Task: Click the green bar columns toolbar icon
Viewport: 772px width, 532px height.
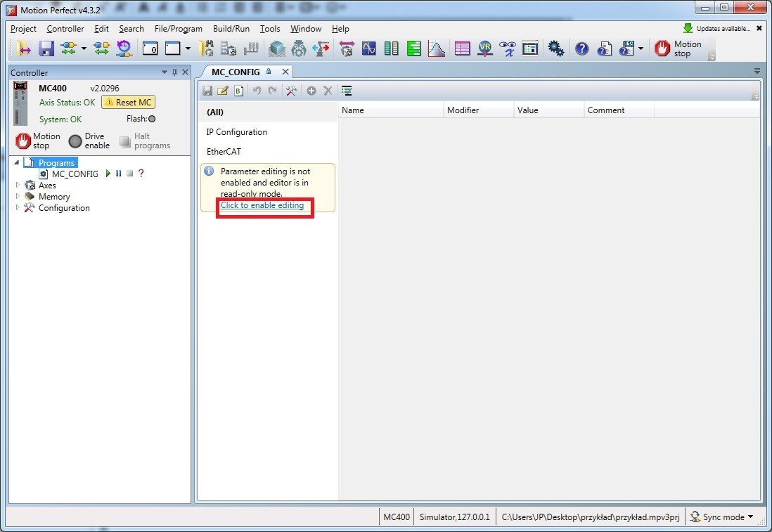Action: tap(392, 48)
